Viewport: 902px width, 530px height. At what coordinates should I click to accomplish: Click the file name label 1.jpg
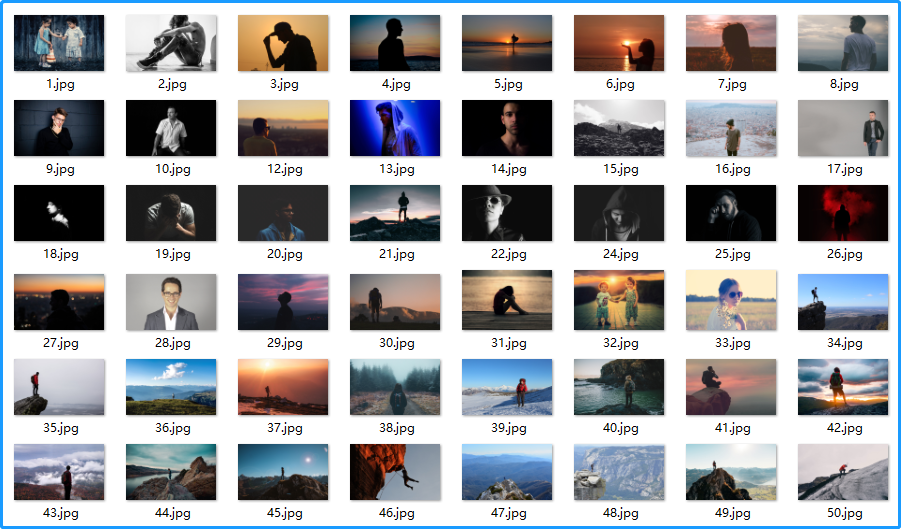(60, 85)
